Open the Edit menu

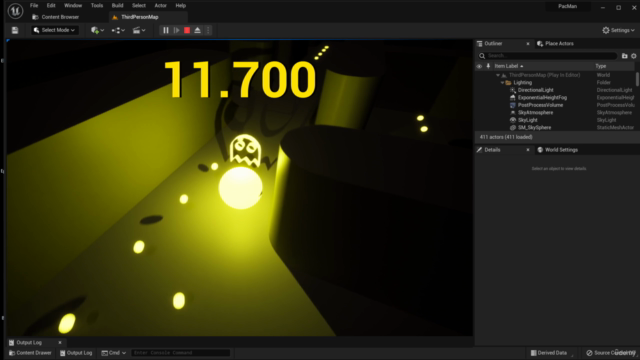pyautogui.click(x=51, y=6)
